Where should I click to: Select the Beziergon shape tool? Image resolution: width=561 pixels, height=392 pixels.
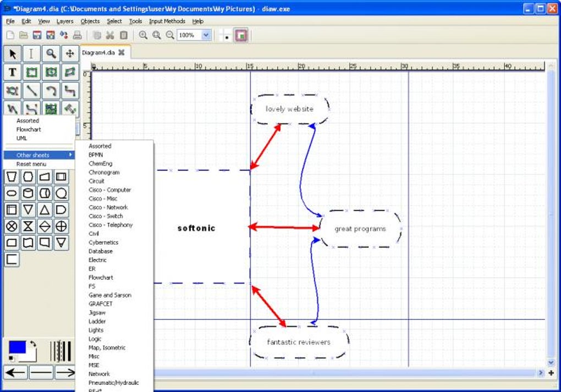13,91
